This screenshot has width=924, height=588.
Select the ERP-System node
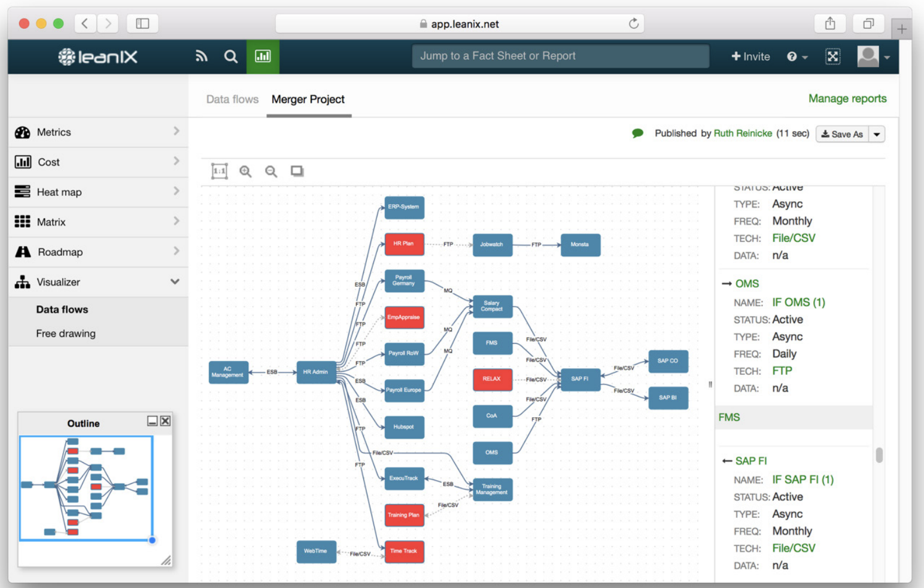[x=404, y=207]
